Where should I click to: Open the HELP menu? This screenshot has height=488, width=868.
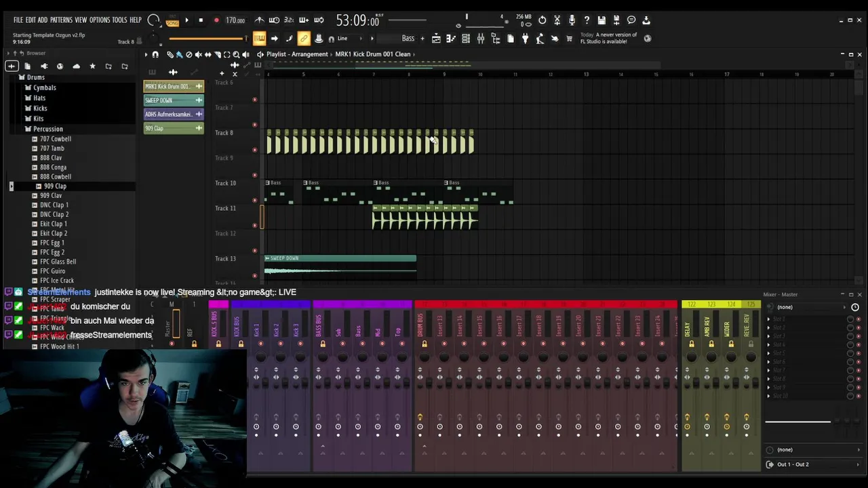coord(136,20)
